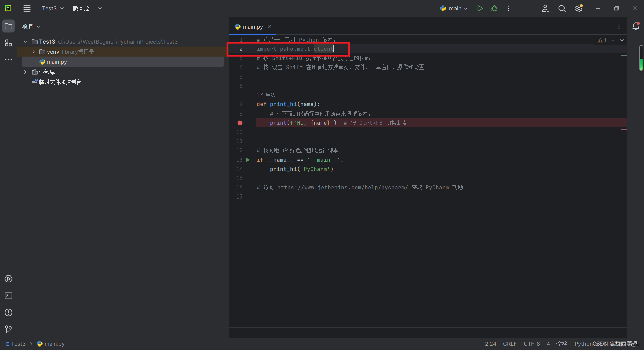Click the print_hi('PyCharm') call line
The width and height of the screenshot is (644, 350).
tap(302, 169)
